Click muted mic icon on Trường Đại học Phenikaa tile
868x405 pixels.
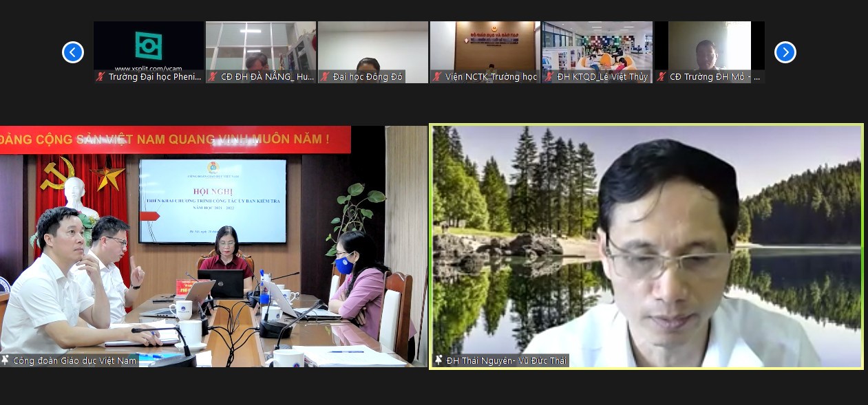tap(100, 77)
